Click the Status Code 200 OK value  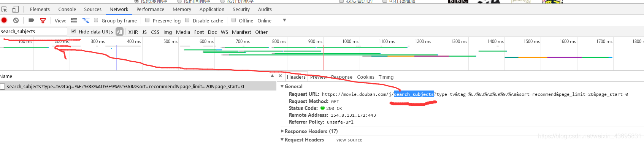pyautogui.click(x=334, y=108)
